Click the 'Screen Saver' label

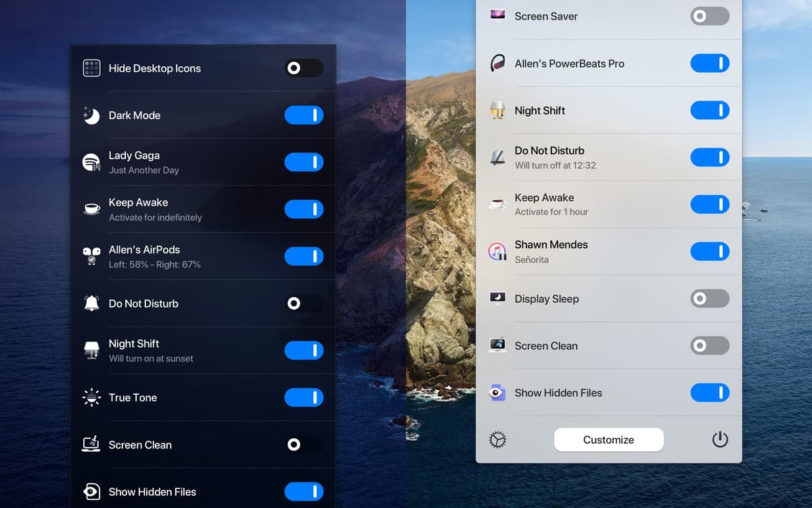click(546, 16)
